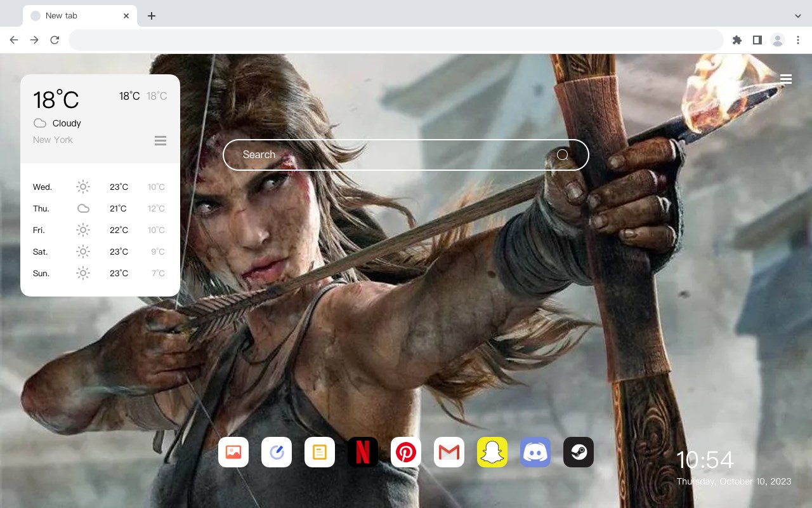
Task: Focus the browser address bar
Action: point(396,40)
